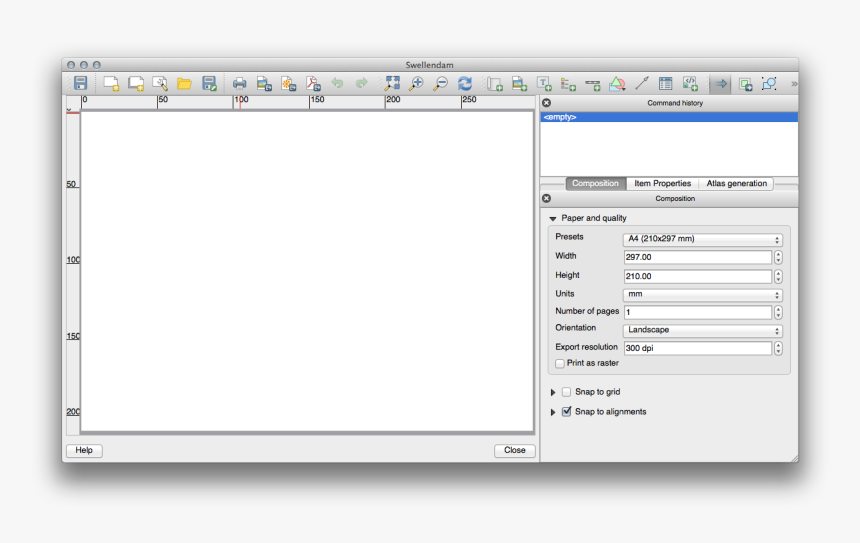Click the Help button
Image resolution: width=860 pixels, height=543 pixels.
coord(84,450)
